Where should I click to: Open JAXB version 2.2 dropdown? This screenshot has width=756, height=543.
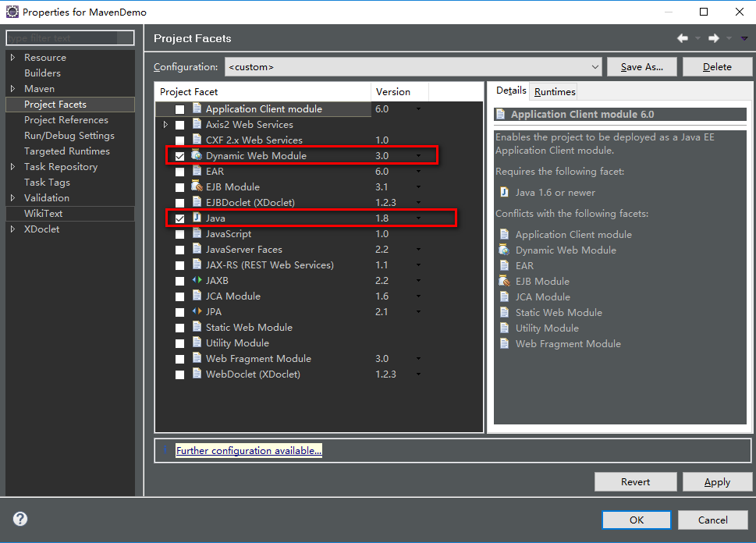[x=418, y=280]
